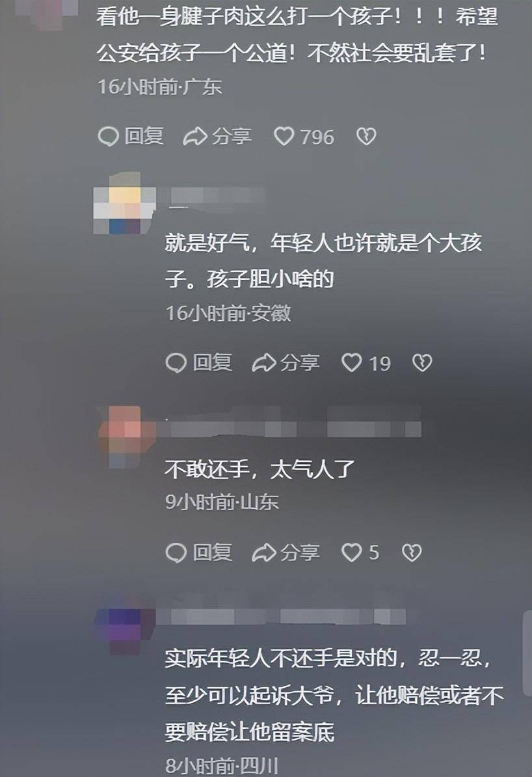Image resolution: width=532 pixels, height=777 pixels.
Task: Open avatar of the Anhui commenter
Action: [125, 203]
